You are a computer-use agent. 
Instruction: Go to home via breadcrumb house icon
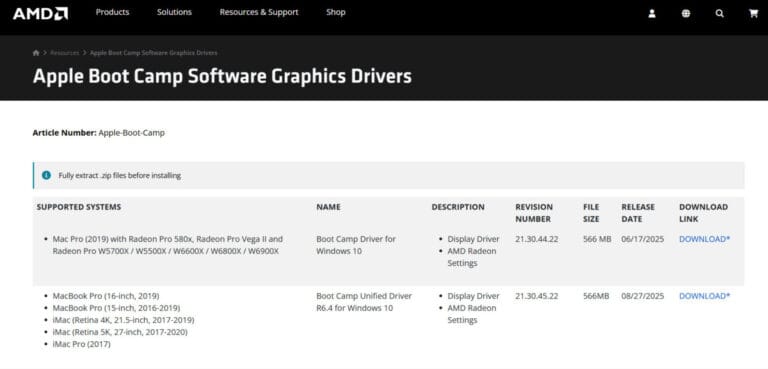pyautogui.click(x=36, y=52)
